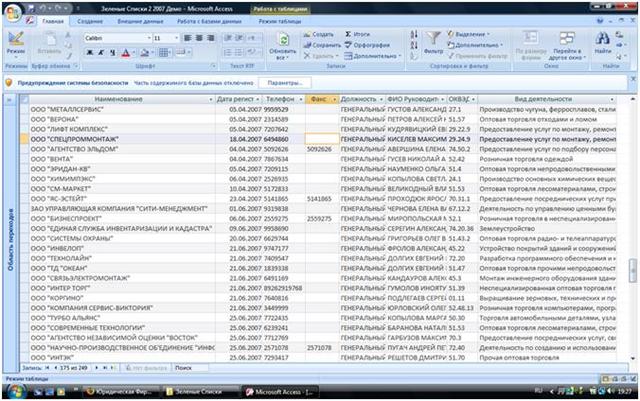The image size is (640, 401).
Task: Switch to Создание ribbon tab
Action: [x=90, y=21]
